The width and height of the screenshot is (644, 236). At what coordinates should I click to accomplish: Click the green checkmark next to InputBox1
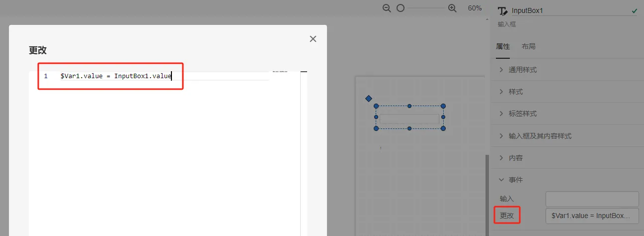[634, 11]
